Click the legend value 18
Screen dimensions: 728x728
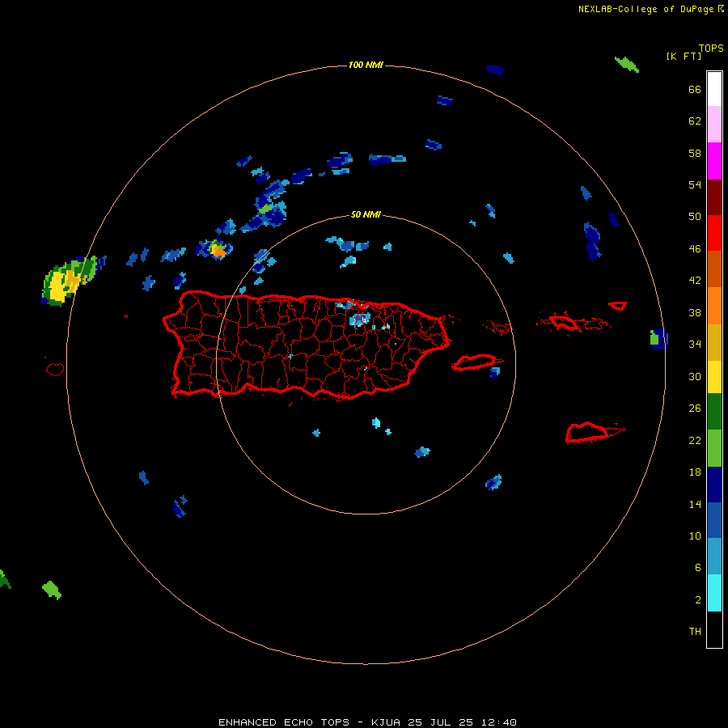click(x=695, y=472)
